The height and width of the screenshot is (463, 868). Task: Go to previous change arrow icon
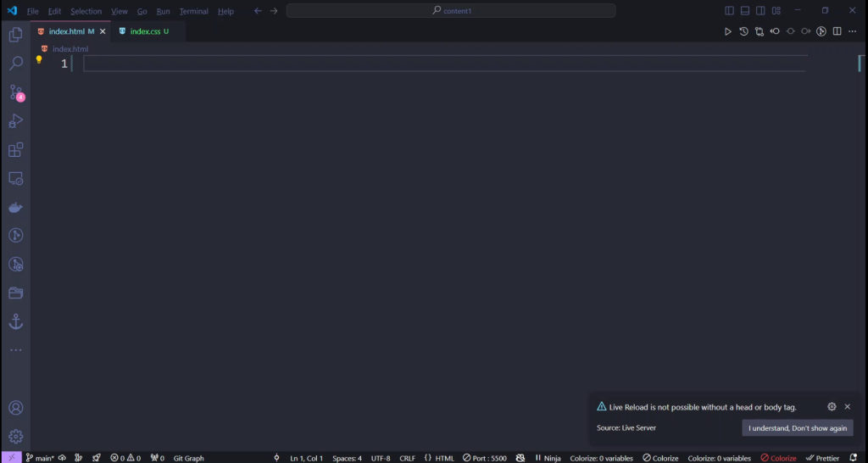[x=775, y=31]
